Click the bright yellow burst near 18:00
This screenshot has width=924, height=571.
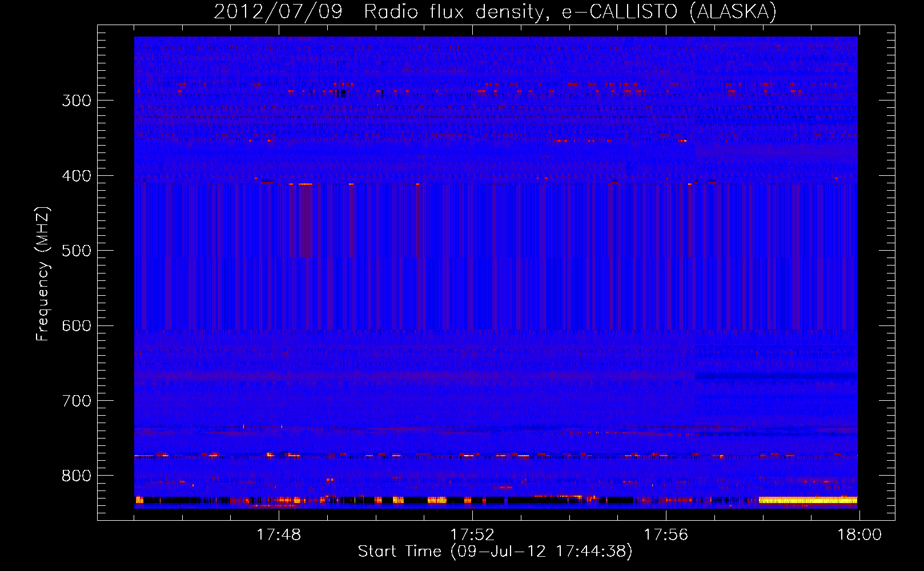tap(808, 500)
